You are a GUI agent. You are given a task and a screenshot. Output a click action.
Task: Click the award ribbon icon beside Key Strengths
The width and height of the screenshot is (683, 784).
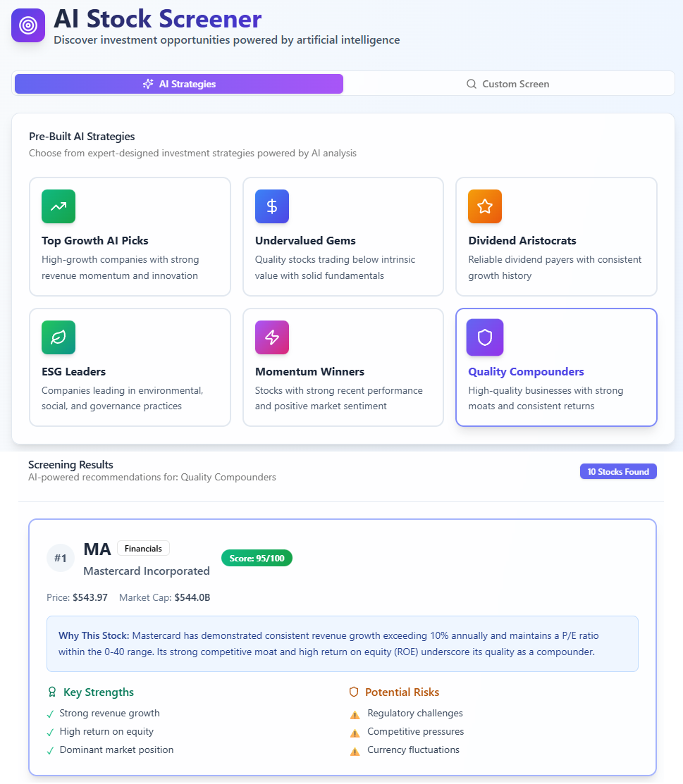[x=52, y=692]
